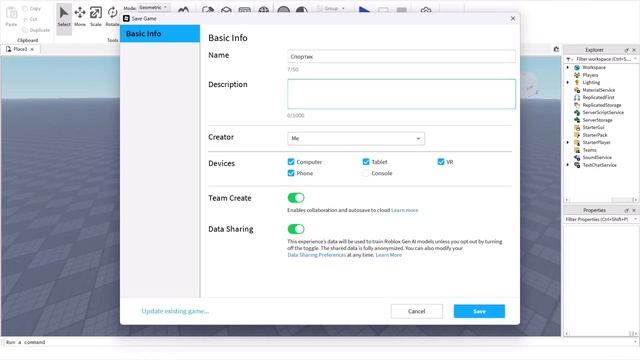
Task: Turn off the Team Create toggle
Action: (296, 198)
